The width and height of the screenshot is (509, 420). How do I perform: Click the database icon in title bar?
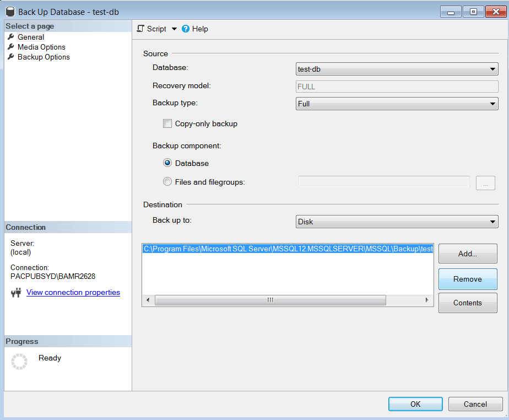tap(9, 11)
